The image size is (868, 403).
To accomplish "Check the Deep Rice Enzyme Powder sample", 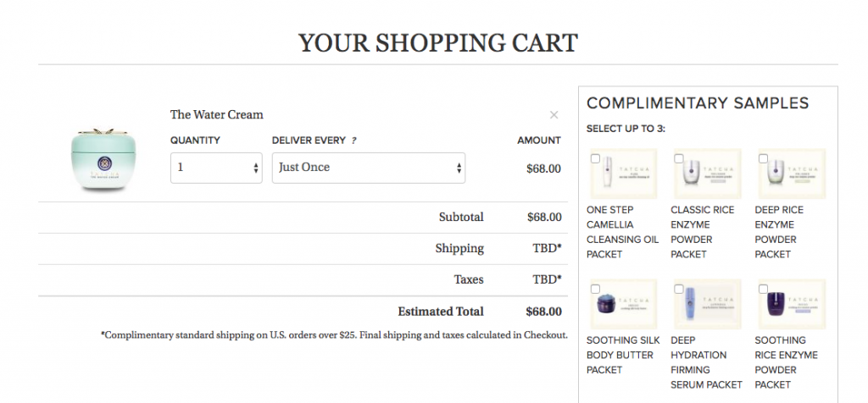I will [x=763, y=158].
